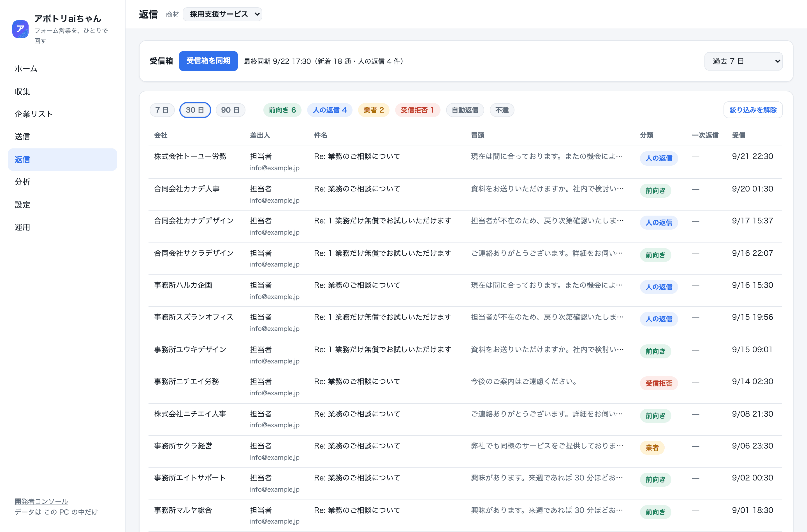Click the 会社 column header
This screenshot has width=807, height=532.
tap(161, 135)
